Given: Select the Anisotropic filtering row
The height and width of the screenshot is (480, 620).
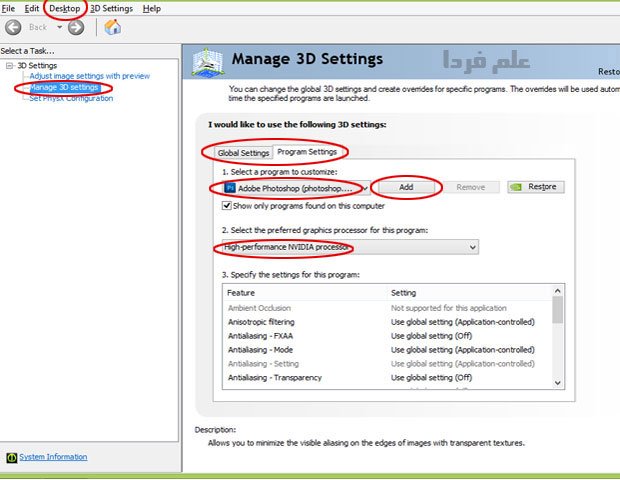Looking at the screenshot, I should point(261,322).
